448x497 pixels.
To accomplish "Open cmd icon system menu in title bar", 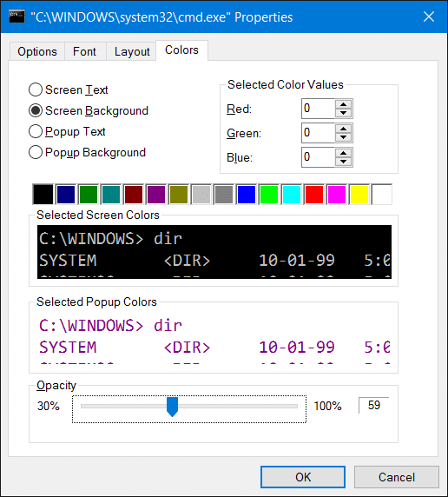I will (x=16, y=17).
